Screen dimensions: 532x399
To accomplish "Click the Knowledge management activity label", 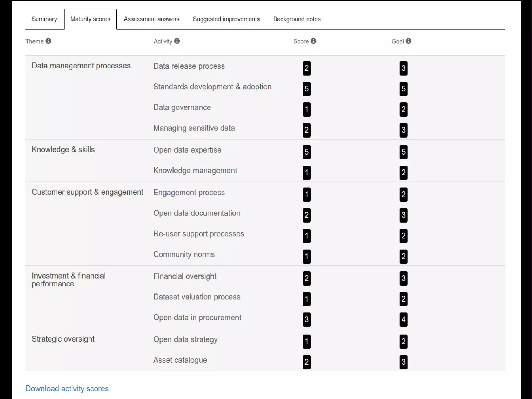I will (195, 171).
